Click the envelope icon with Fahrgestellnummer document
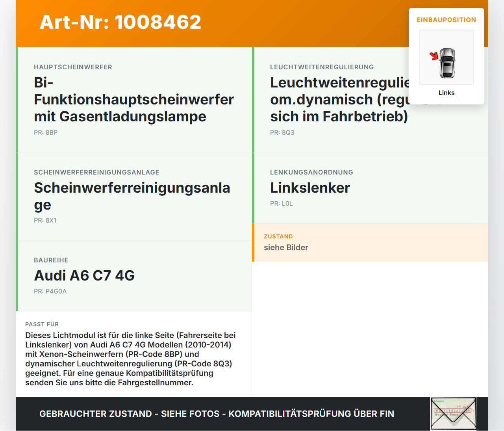 point(453,413)
